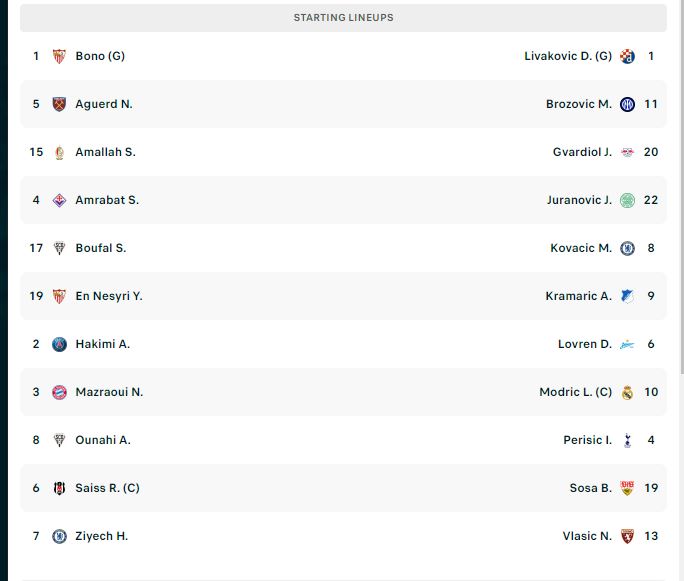Click PSG crest next to Hakimi A.

tap(59, 344)
